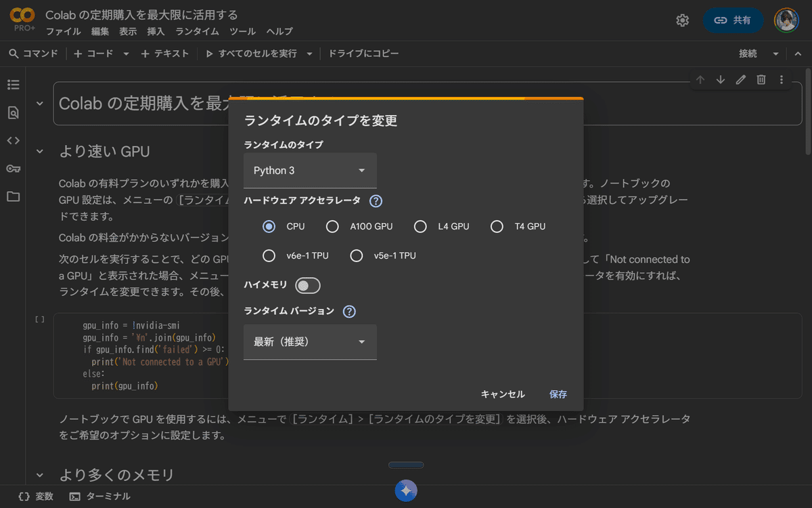Open dropdown arrow next to コード
812x508 pixels.
pos(126,54)
